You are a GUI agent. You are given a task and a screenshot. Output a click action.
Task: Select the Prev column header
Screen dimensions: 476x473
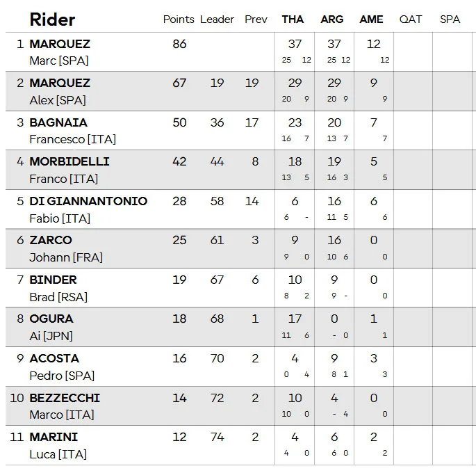coord(256,19)
